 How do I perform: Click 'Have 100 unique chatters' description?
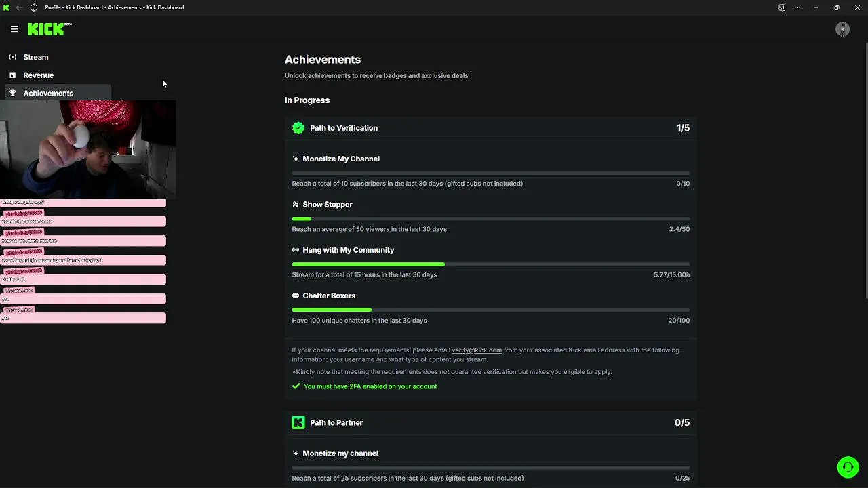click(x=359, y=321)
